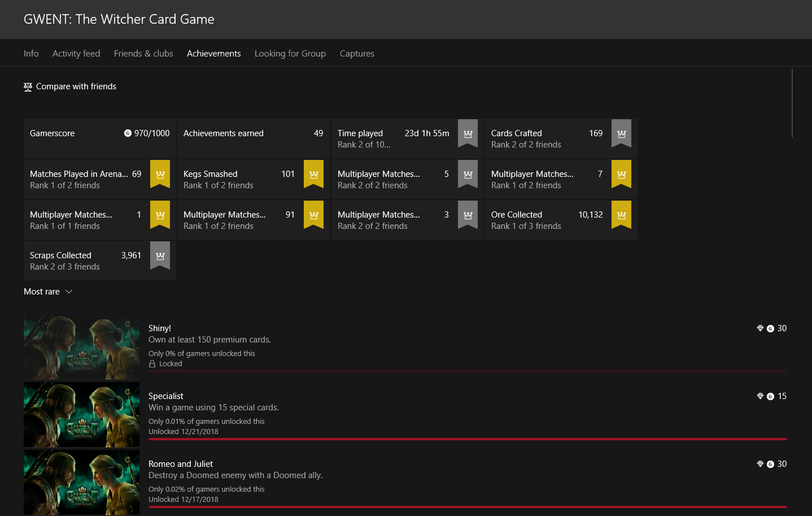Click the rare diamond icon on Specialist
The height and width of the screenshot is (516, 812).
tap(760, 396)
